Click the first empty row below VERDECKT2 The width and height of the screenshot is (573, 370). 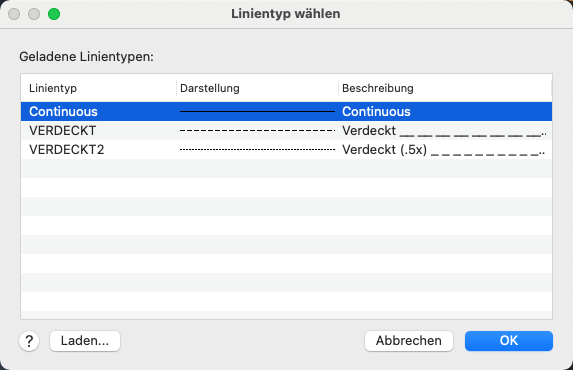pyautogui.click(x=286, y=169)
